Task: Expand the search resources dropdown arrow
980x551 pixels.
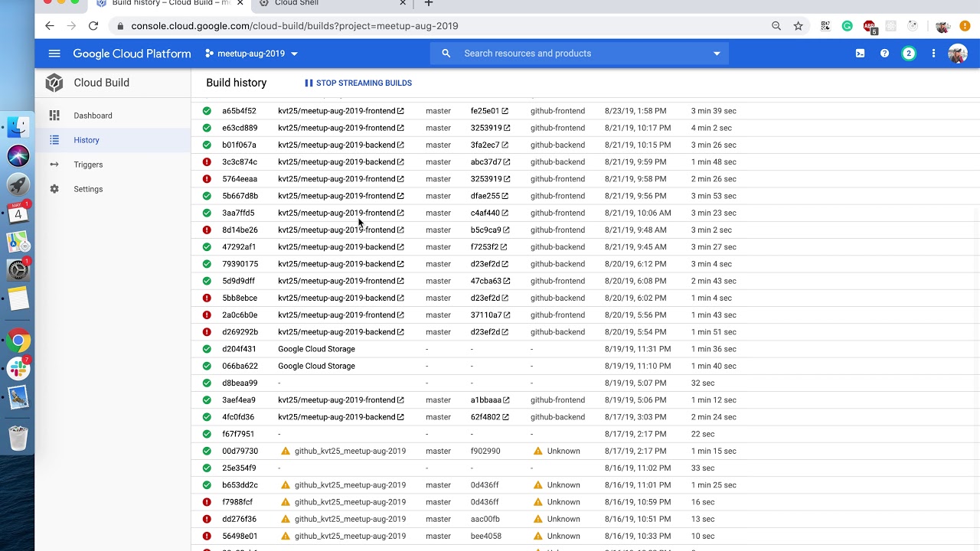Action: (x=717, y=54)
